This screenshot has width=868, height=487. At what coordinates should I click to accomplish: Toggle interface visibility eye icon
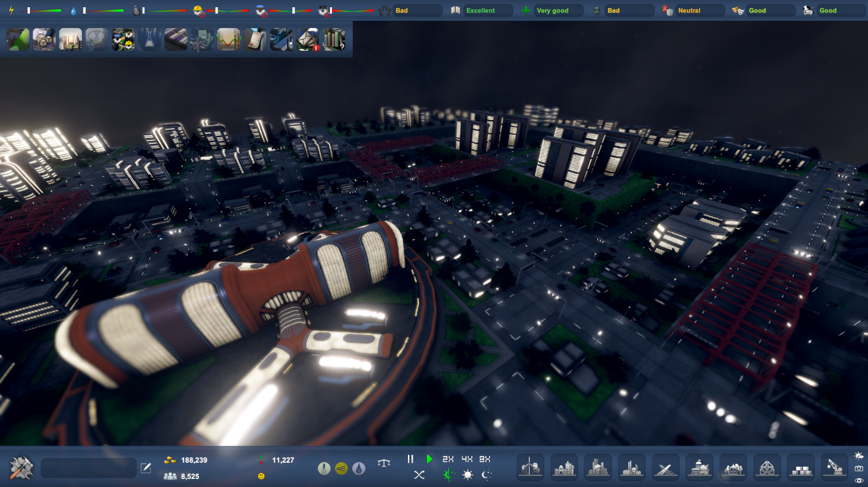pyautogui.click(x=859, y=480)
